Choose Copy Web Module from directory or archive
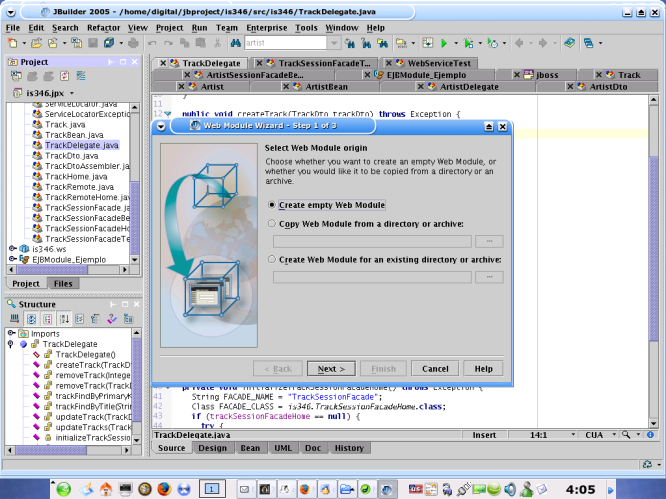The image size is (666, 499). pos(273,224)
